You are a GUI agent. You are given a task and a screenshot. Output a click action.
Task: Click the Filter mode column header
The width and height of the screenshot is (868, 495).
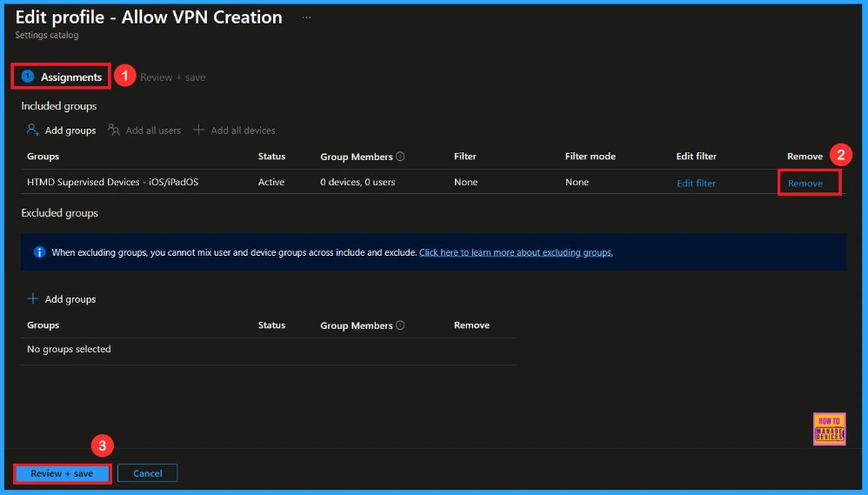(590, 157)
